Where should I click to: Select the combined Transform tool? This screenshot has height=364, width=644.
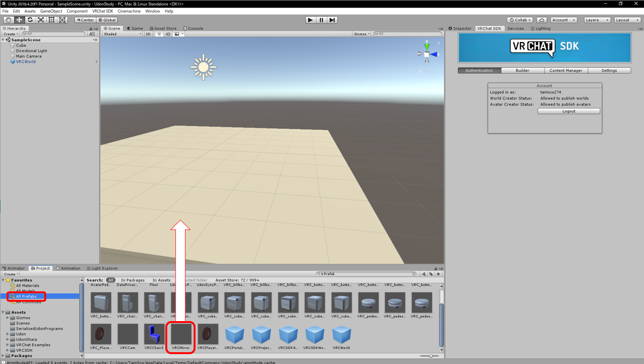(63, 20)
